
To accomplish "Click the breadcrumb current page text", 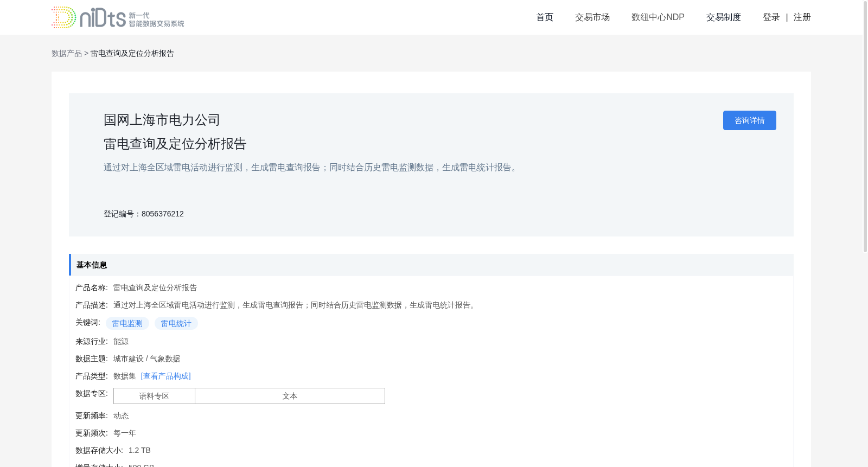I will point(132,53).
